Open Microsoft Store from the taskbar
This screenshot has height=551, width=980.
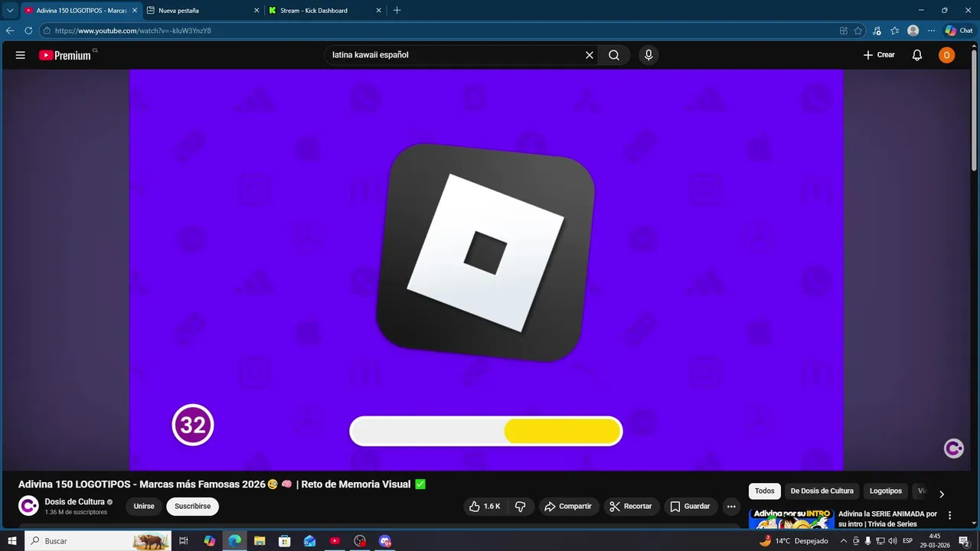click(285, 541)
